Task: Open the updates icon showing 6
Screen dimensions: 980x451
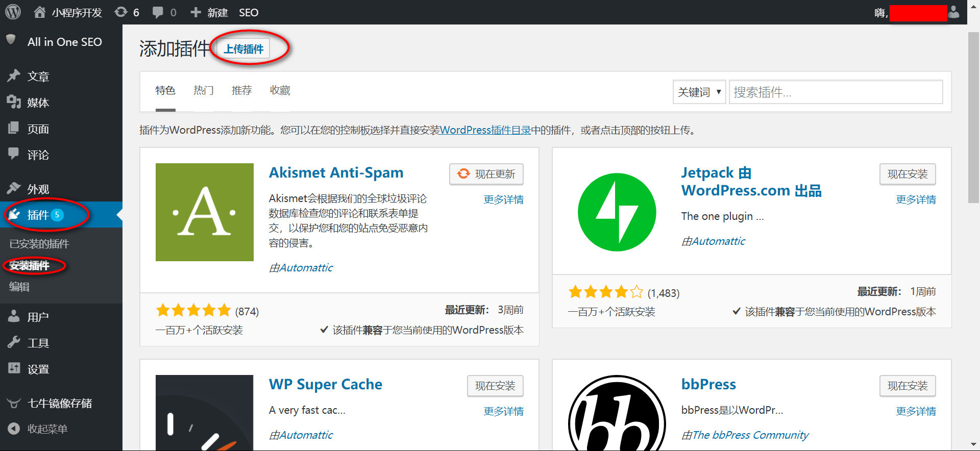Action: click(x=127, y=12)
